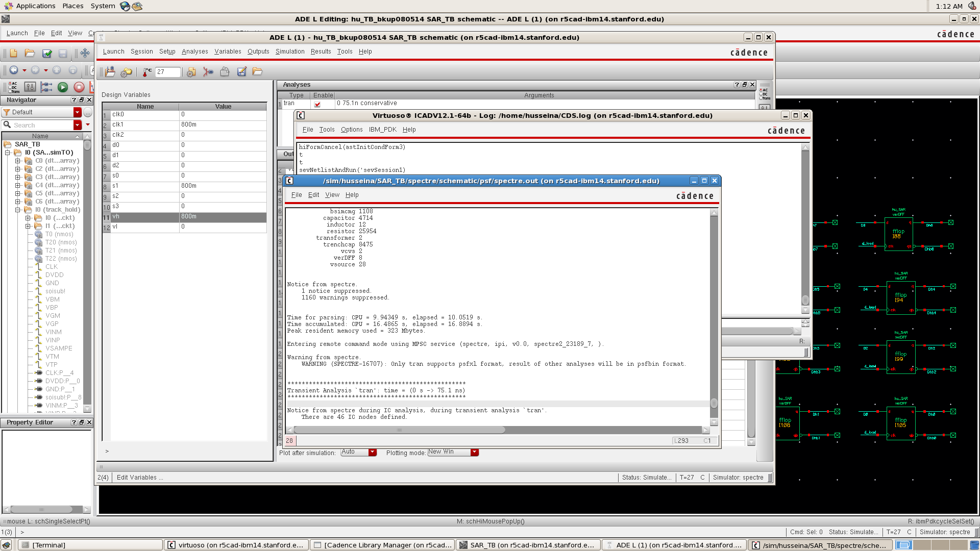
Task: Switch to the Terminal taskbar button
Action: click(90, 545)
